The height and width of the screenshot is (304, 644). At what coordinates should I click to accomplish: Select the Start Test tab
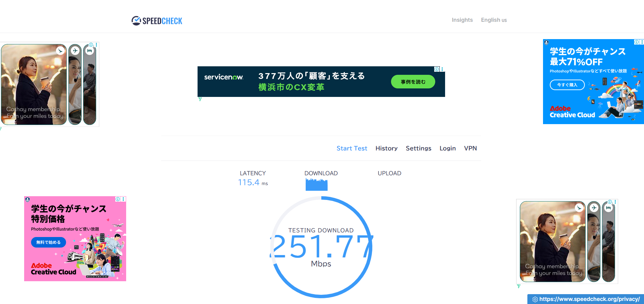click(x=352, y=148)
